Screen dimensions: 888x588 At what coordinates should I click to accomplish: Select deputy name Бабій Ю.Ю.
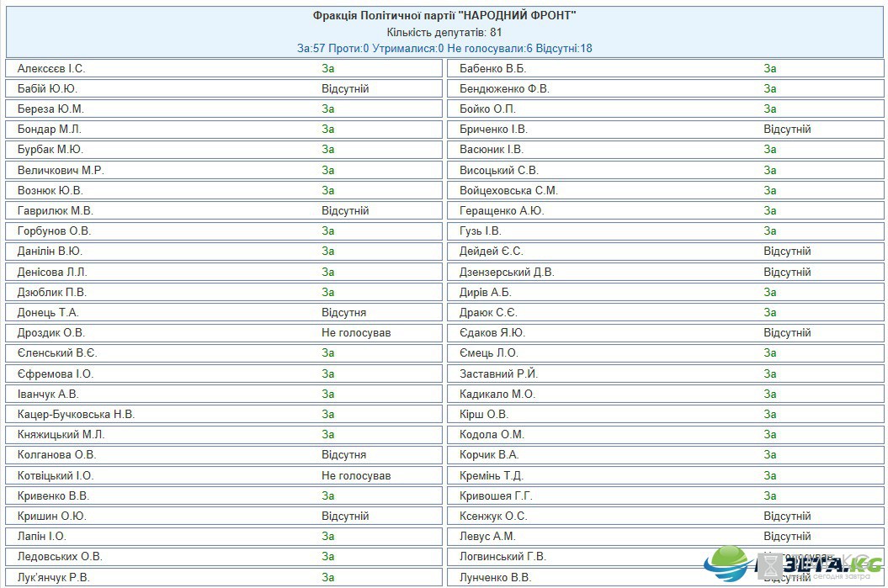[x=47, y=89]
